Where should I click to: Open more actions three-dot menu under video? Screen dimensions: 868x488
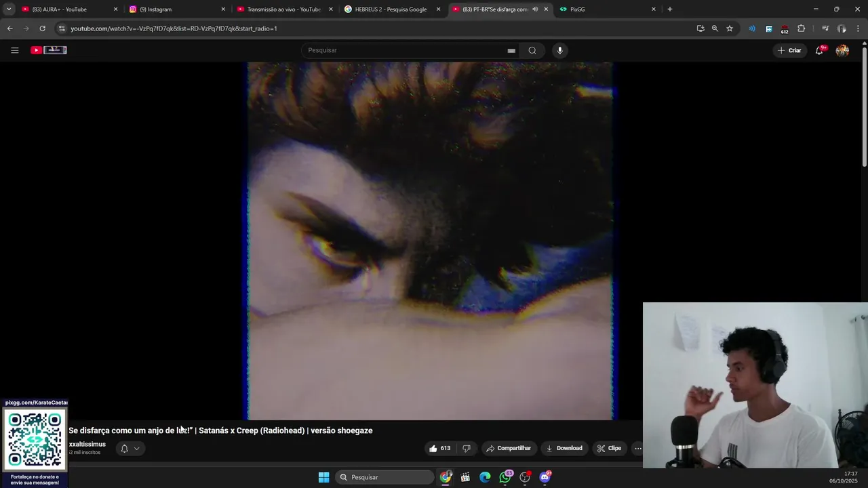pyautogui.click(x=637, y=448)
